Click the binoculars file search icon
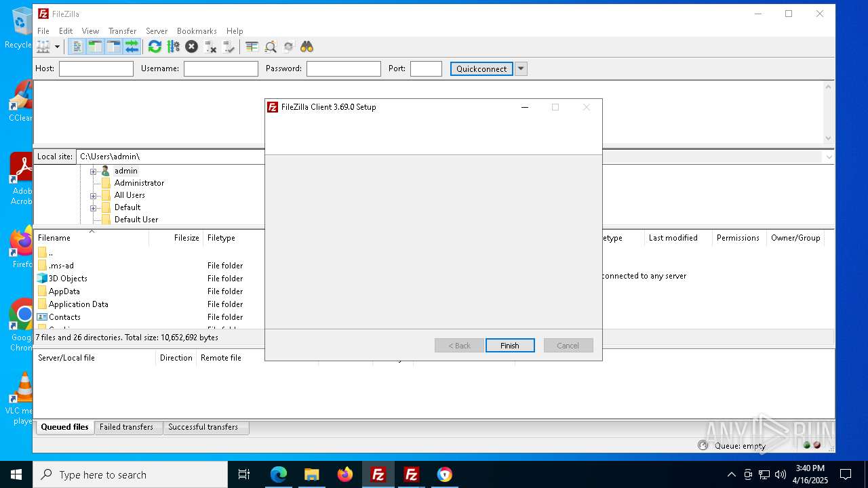The width and height of the screenshot is (868, 488). [x=307, y=47]
